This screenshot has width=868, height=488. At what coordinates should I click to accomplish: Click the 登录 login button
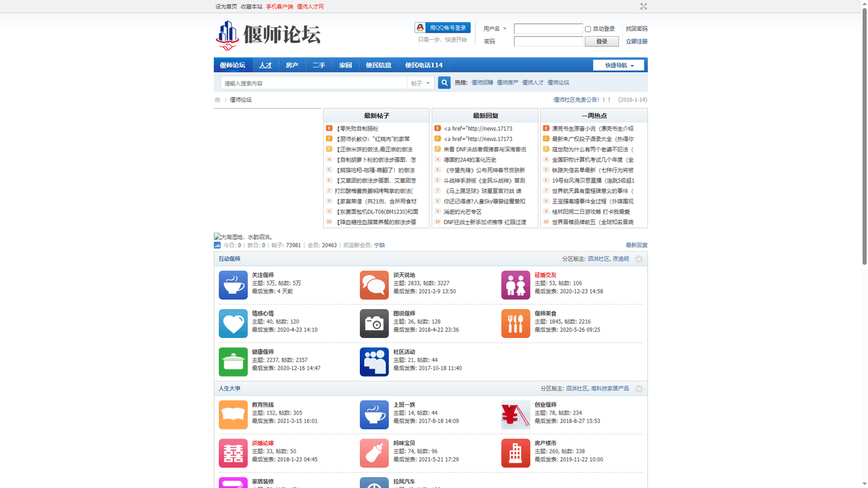602,42
